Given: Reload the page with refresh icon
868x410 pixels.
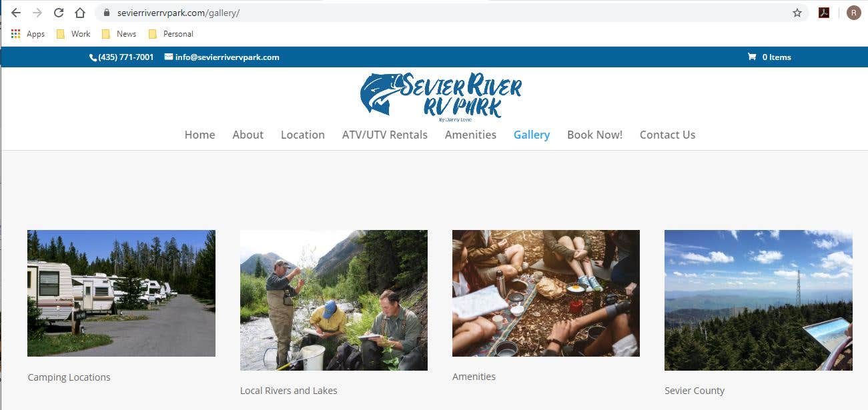Looking at the screenshot, I should pos(59,13).
